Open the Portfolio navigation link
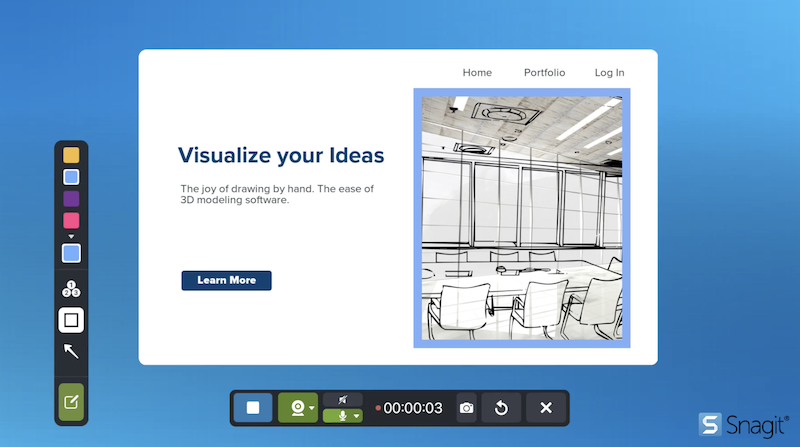 544,72
